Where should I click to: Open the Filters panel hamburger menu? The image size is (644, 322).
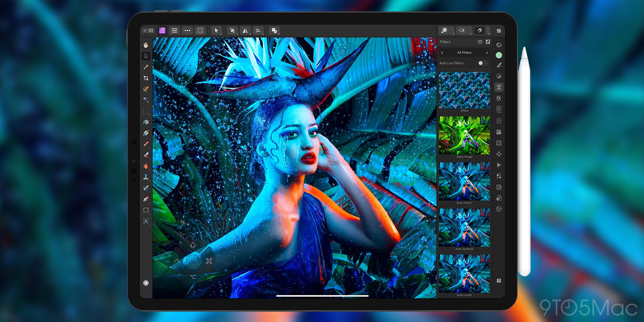point(480,42)
